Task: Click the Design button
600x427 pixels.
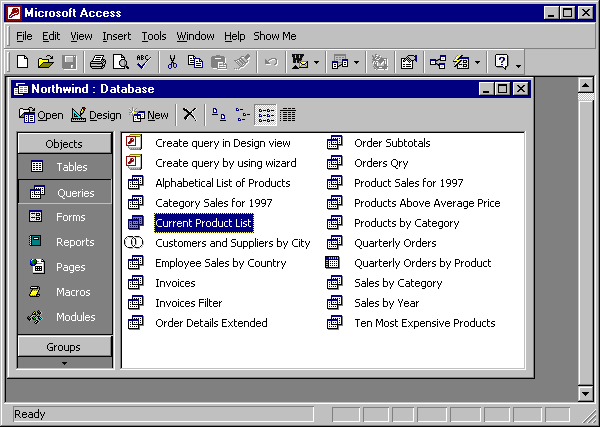Action: pos(96,114)
